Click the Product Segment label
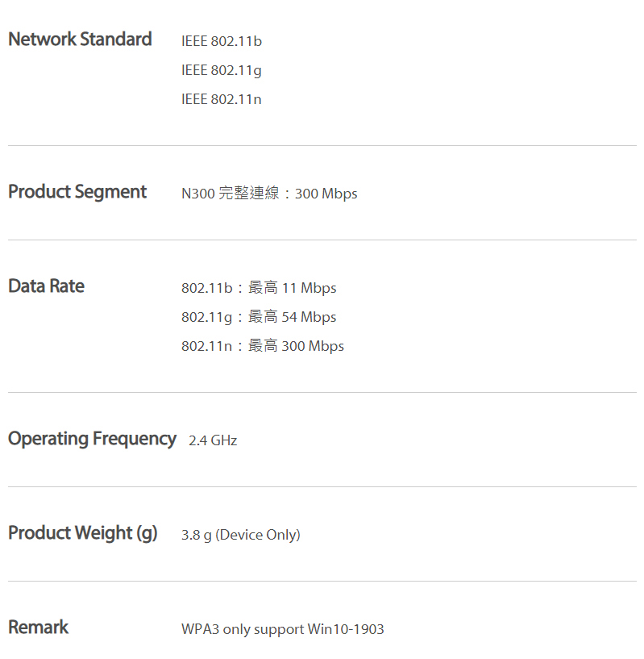The height and width of the screenshot is (659, 644). [77, 192]
